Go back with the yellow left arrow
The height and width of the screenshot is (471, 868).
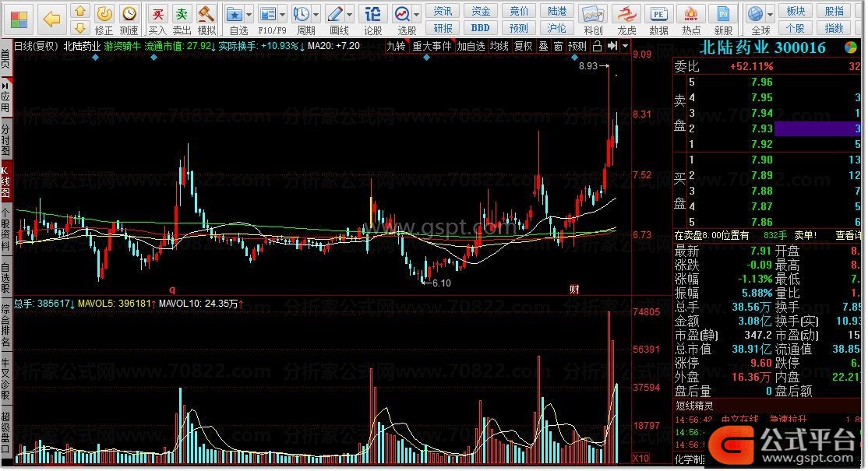(51, 19)
